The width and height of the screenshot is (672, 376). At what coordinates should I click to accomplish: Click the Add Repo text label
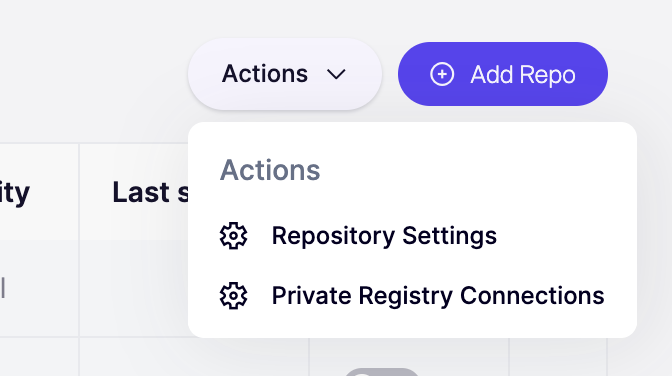coord(523,75)
